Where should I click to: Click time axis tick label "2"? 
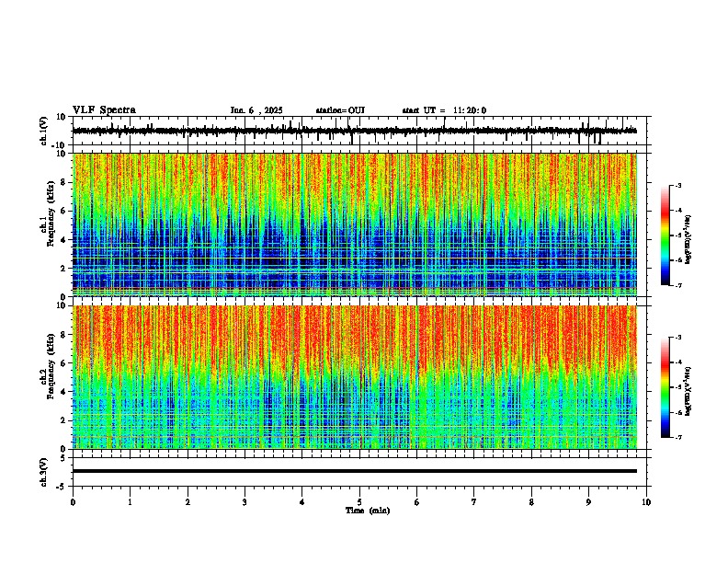click(x=188, y=502)
